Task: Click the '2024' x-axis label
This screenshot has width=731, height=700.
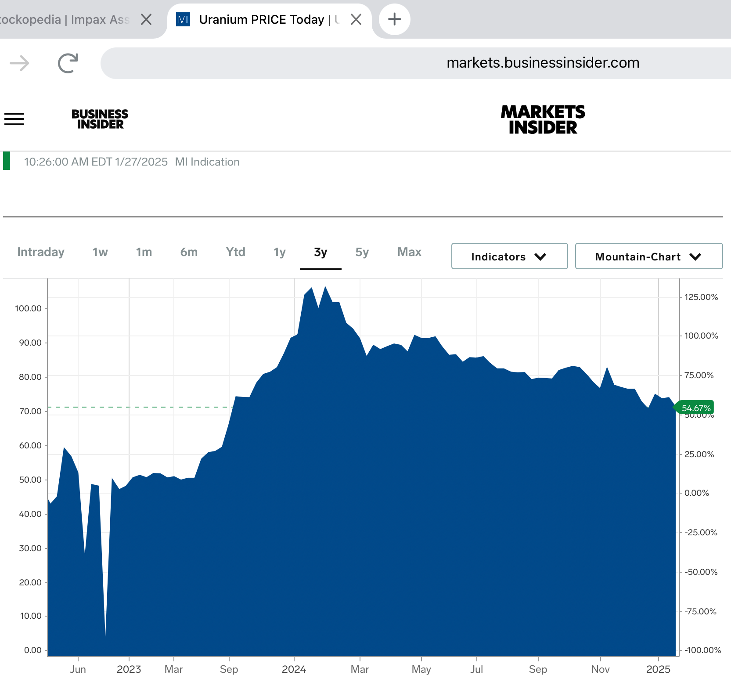Action: tap(294, 669)
